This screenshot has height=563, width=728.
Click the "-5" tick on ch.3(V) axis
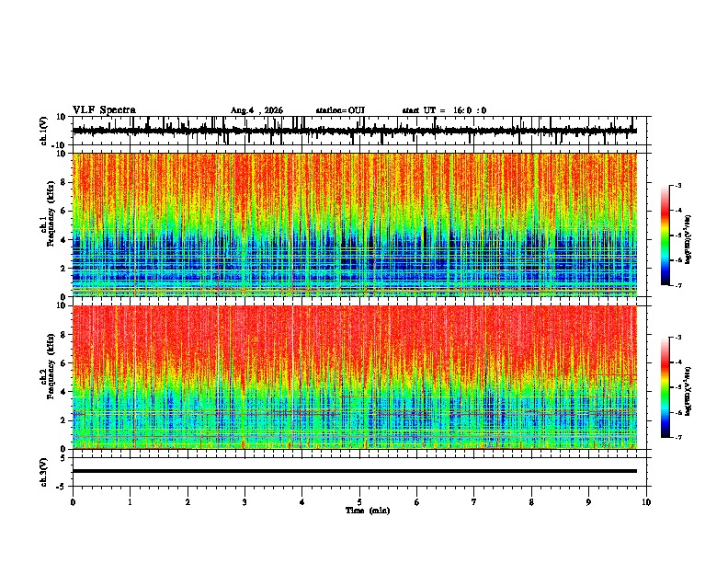(x=62, y=487)
